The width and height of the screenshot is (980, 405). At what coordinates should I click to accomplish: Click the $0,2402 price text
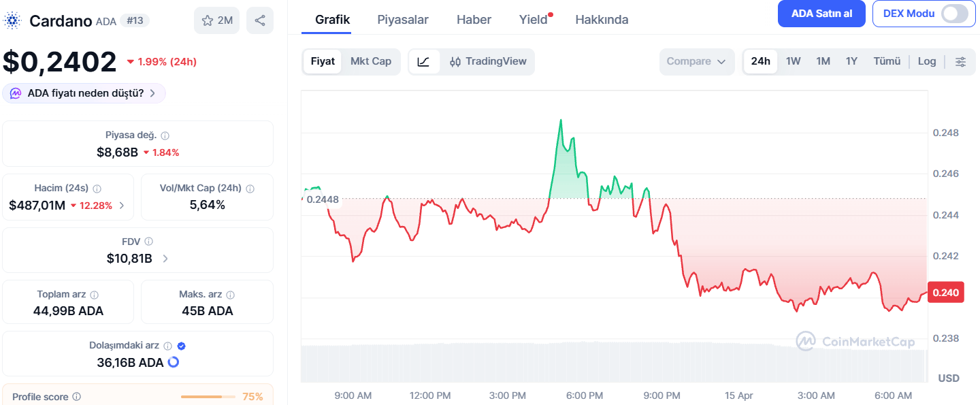(60, 62)
